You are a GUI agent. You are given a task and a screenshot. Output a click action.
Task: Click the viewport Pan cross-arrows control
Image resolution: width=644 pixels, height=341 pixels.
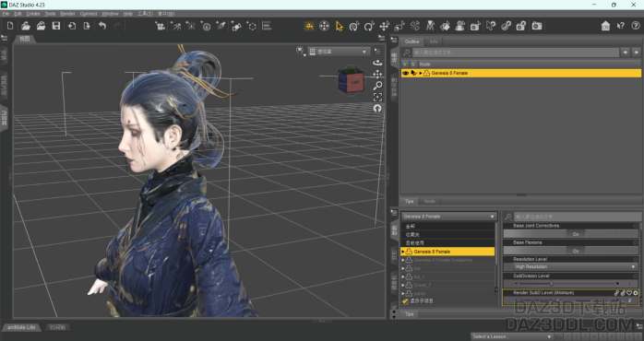pos(377,74)
